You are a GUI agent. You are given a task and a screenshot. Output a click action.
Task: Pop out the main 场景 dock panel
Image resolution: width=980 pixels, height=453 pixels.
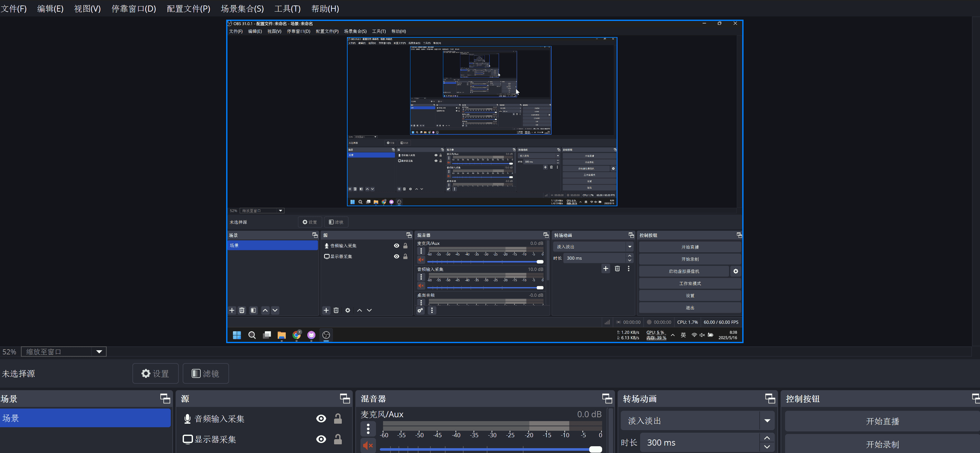pyautogui.click(x=165, y=398)
